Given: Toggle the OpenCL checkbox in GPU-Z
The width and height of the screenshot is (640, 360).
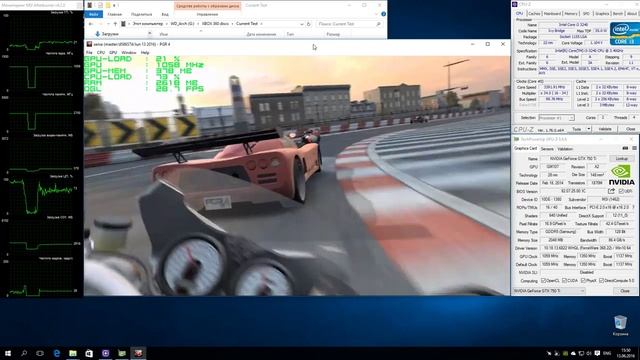Looking at the screenshot, I should (543, 281).
